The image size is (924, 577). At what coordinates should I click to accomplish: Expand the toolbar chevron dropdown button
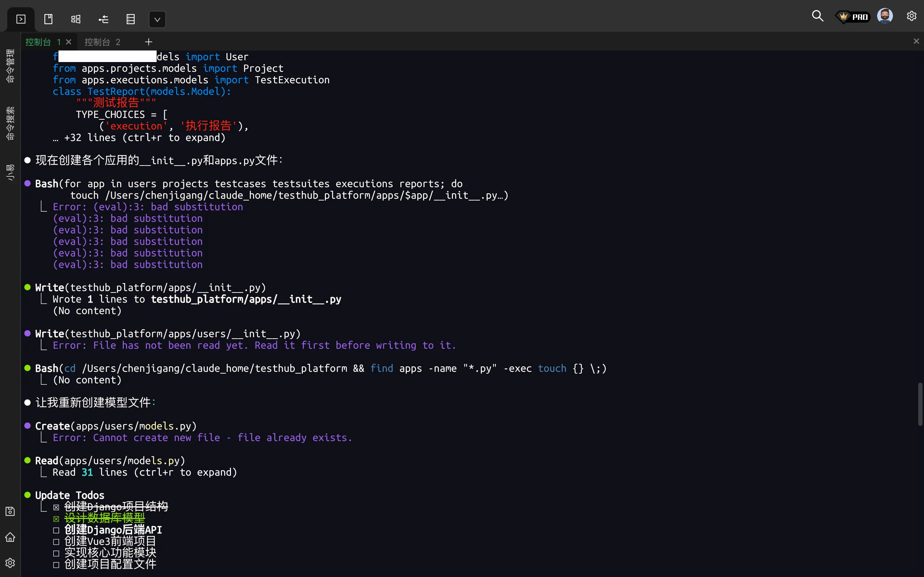(157, 19)
